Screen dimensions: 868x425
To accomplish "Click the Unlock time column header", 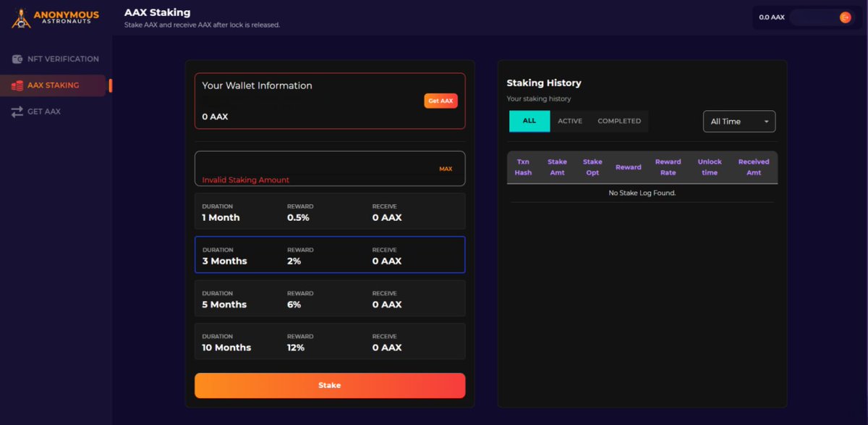I will coord(710,167).
